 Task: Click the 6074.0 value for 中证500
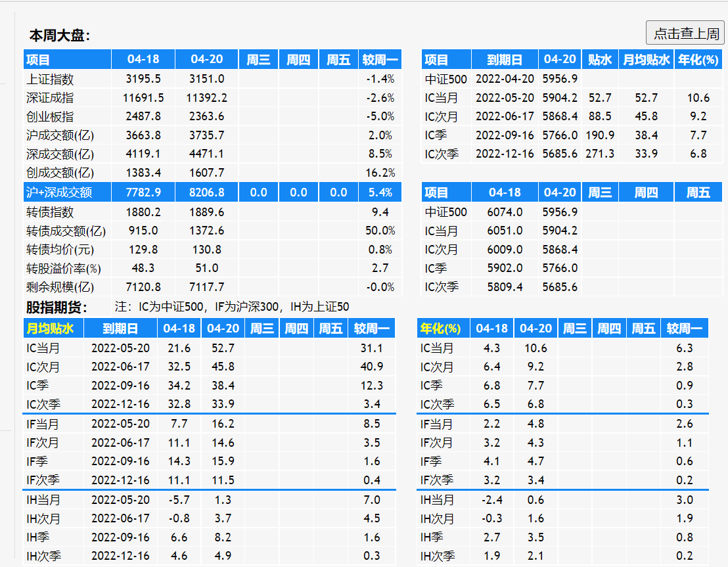coord(505,212)
